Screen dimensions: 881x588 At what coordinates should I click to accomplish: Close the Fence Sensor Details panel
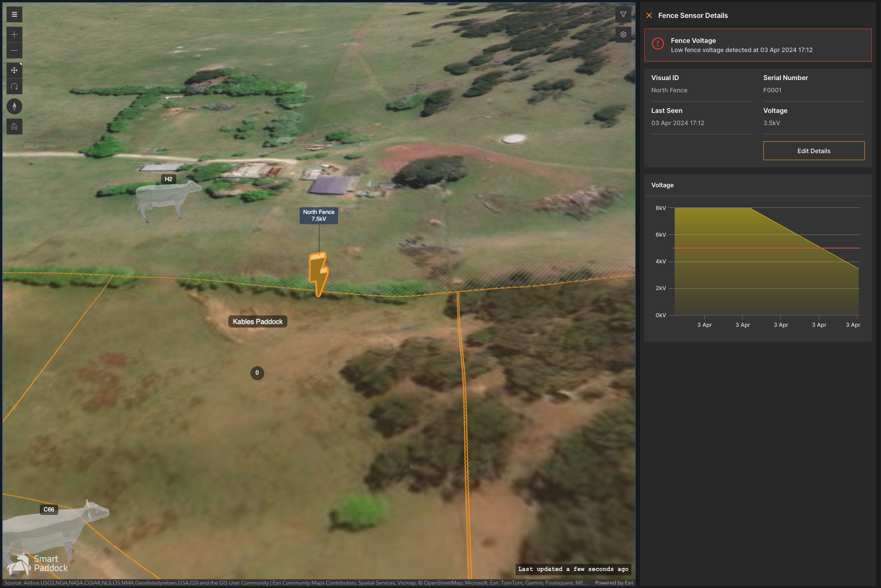pos(649,15)
